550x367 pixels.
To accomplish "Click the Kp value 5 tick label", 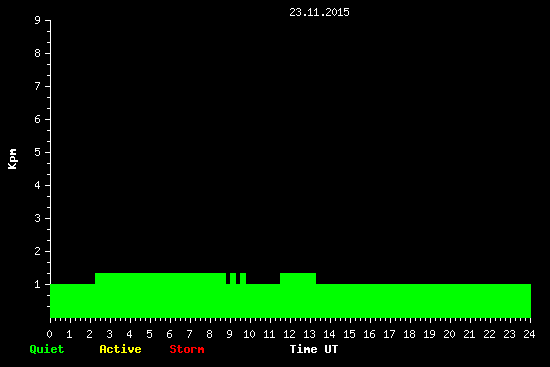I will [x=38, y=152].
